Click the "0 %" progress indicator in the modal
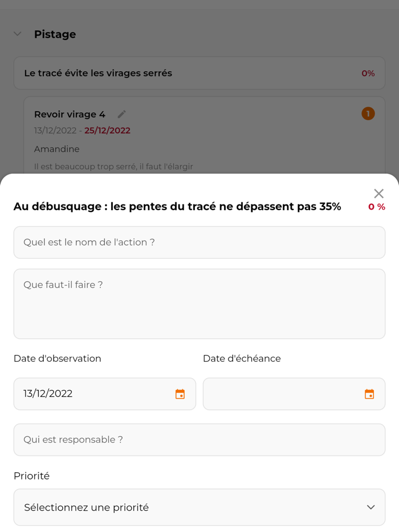The width and height of the screenshot is (399, 532). [x=376, y=207]
